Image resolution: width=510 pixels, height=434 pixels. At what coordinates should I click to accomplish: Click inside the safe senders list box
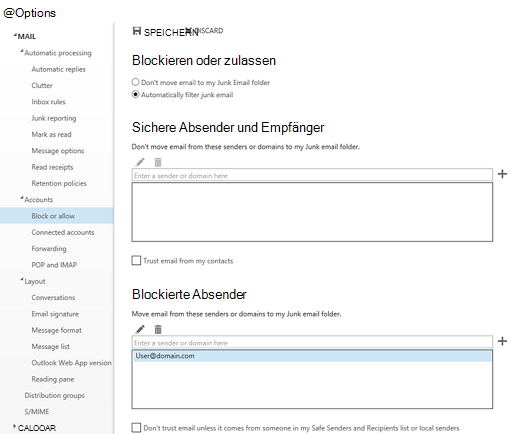tap(312, 212)
